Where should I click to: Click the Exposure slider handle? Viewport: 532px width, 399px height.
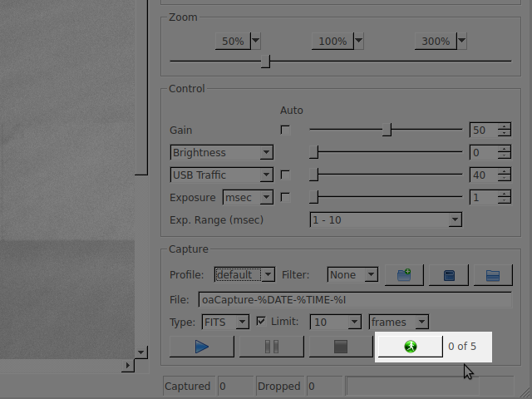pyautogui.click(x=314, y=197)
